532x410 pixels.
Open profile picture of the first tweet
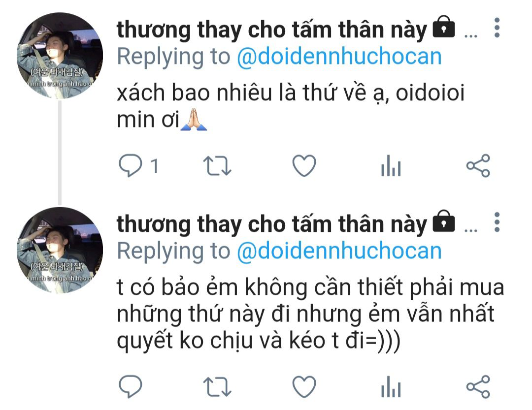pyautogui.click(x=60, y=56)
